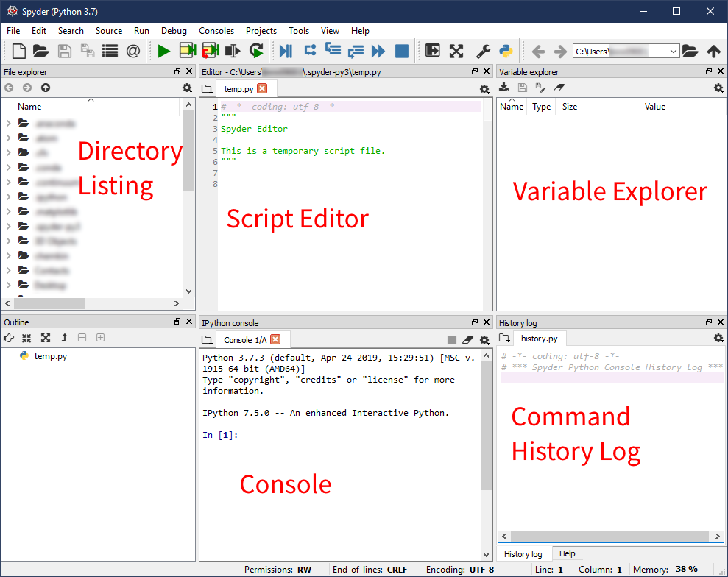The image size is (728, 577).
Task: Open the View menu
Action: click(330, 31)
